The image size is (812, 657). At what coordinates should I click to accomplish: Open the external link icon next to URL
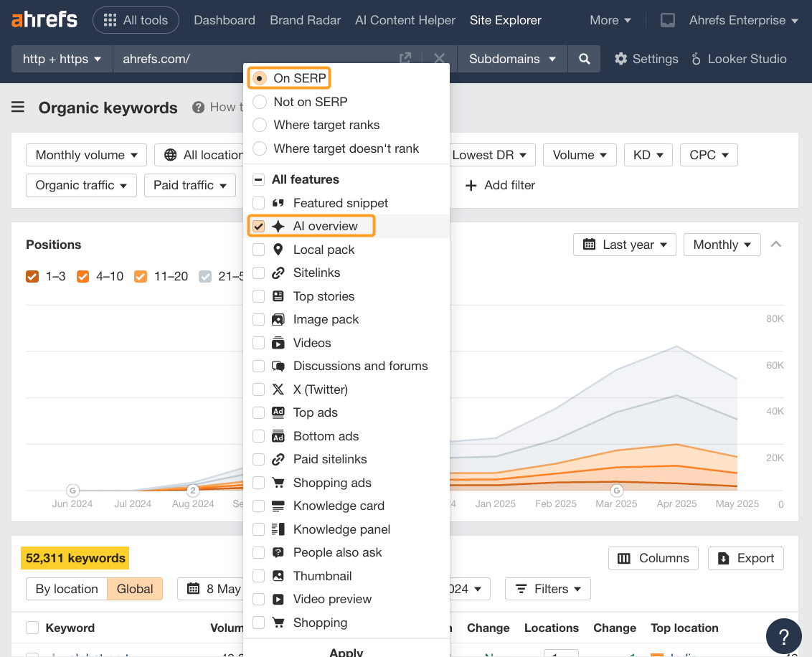405,58
